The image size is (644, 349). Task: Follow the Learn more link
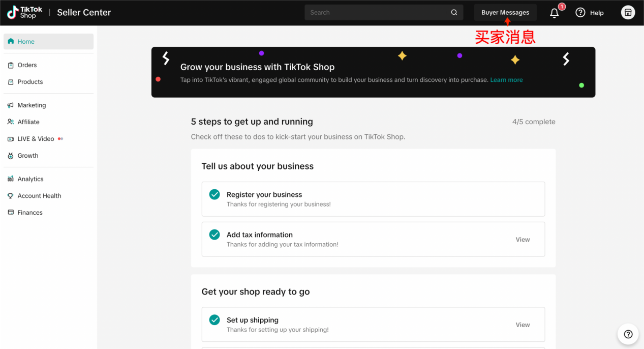click(506, 80)
